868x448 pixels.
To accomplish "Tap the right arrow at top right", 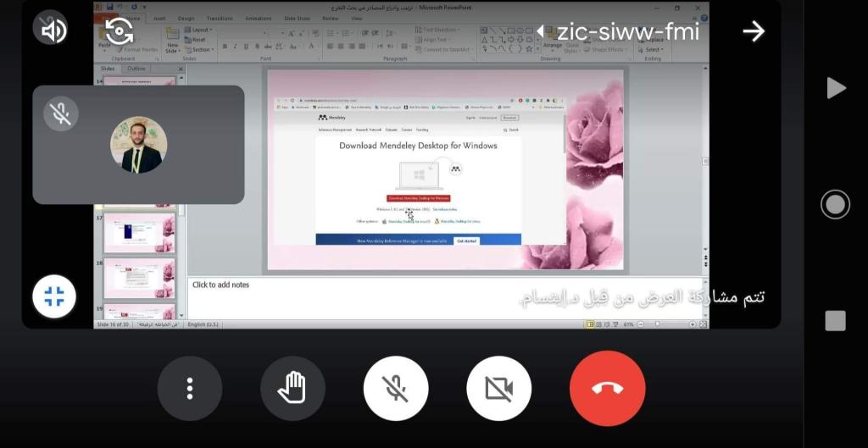I will click(753, 31).
